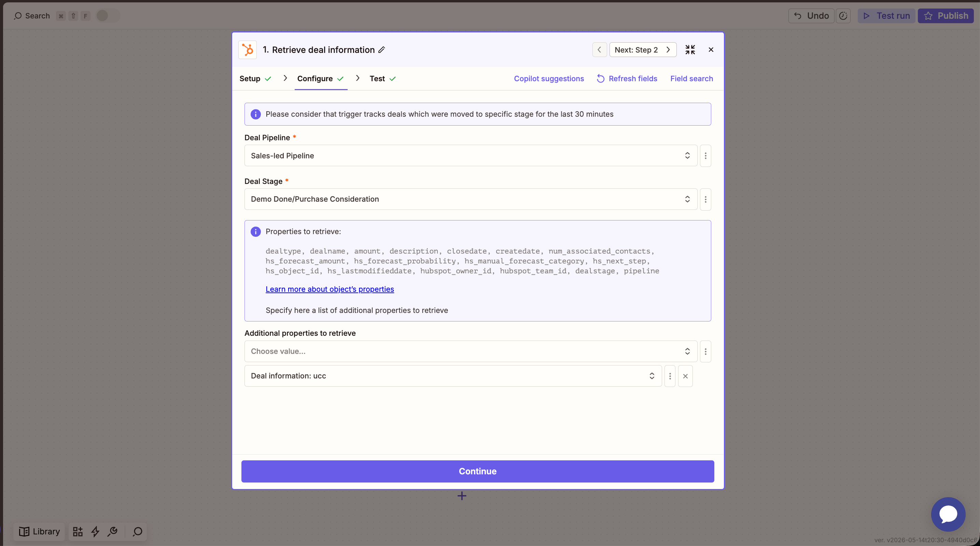Click the Continue button
The height and width of the screenshot is (546, 980).
477,471
